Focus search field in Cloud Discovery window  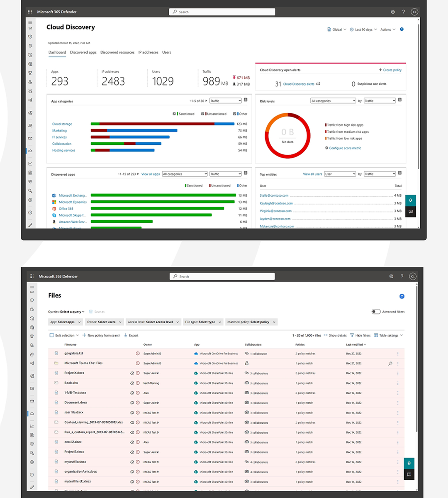[222, 12]
